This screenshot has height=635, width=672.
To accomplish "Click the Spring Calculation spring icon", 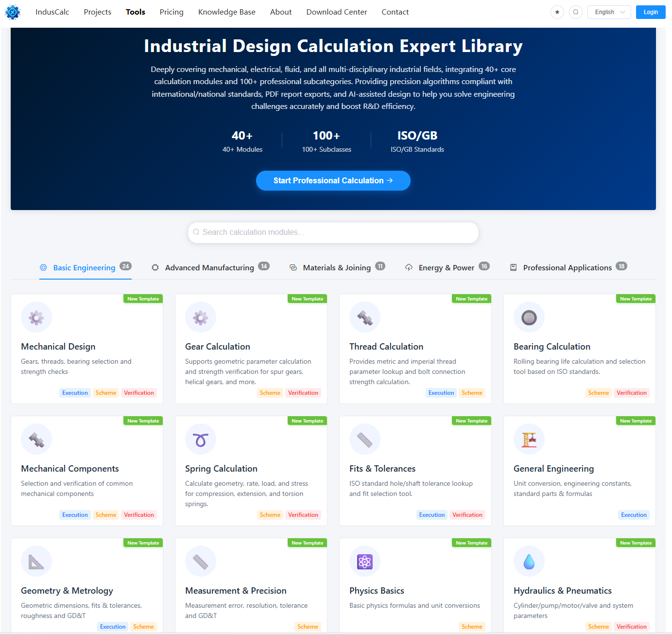I will 200,439.
